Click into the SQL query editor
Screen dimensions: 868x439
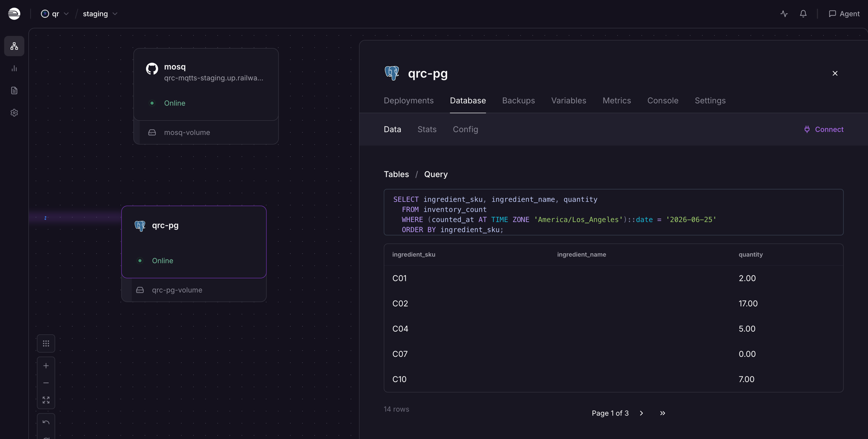(x=614, y=212)
